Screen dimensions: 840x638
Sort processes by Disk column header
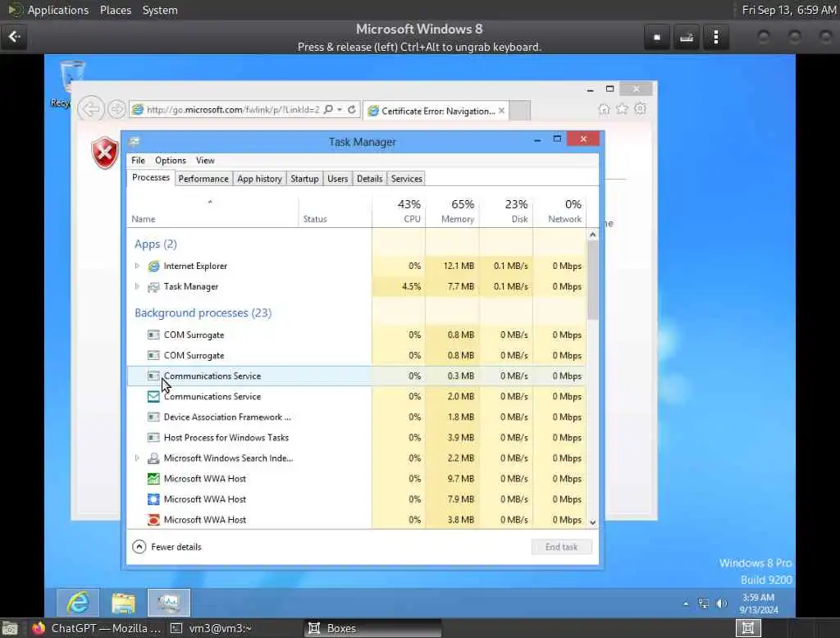(x=506, y=211)
